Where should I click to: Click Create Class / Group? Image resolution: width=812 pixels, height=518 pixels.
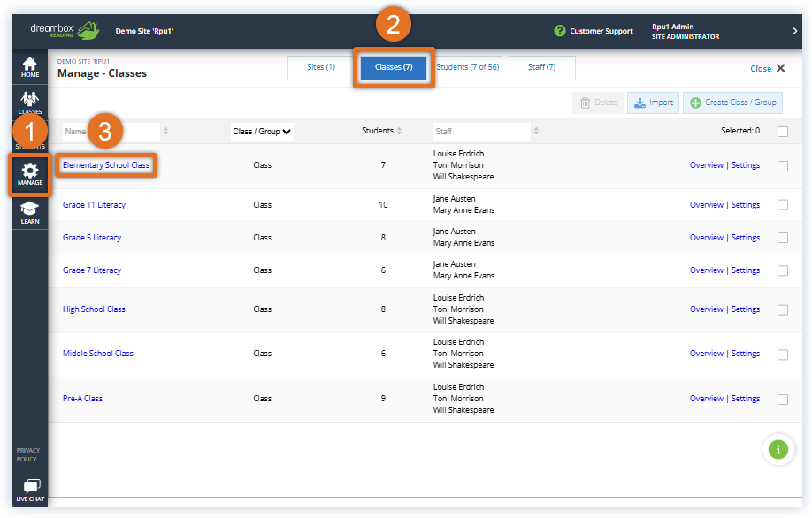732,103
